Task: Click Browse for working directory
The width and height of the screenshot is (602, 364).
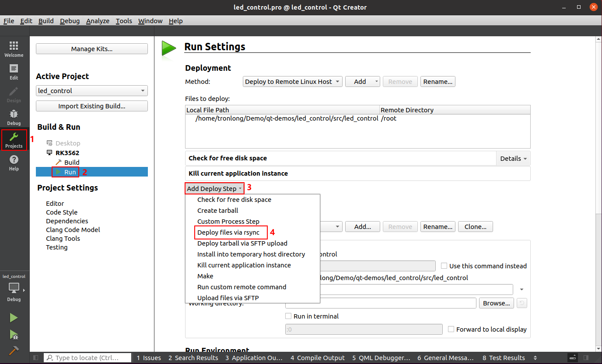Action: pos(497,303)
